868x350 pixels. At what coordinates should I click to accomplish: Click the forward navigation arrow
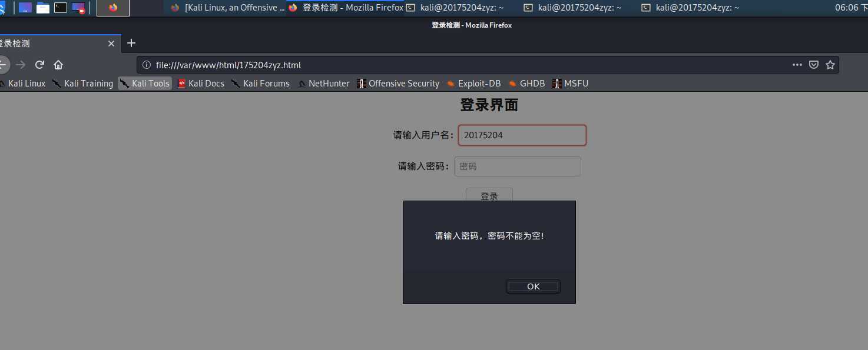[x=21, y=65]
